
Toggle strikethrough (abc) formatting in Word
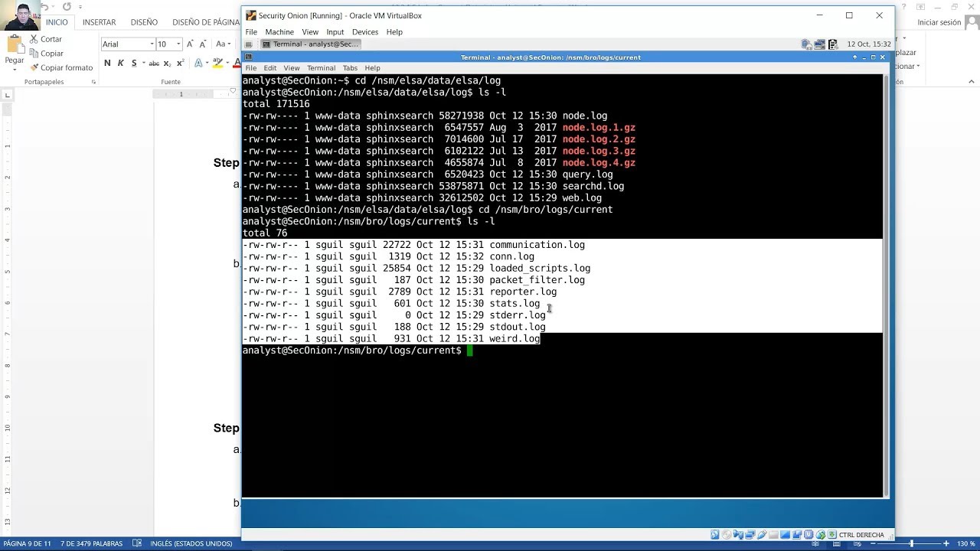click(154, 63)
